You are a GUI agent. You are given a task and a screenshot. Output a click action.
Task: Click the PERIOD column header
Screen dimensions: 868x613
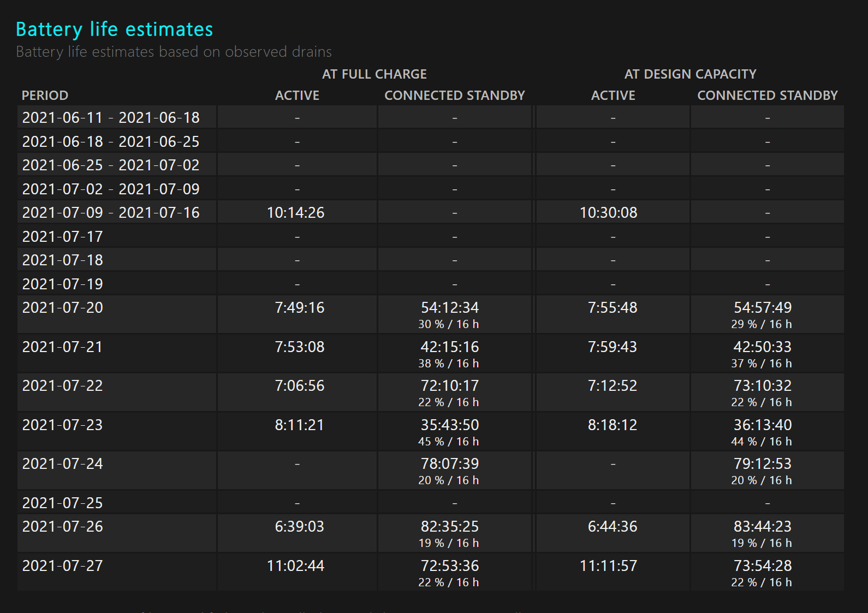point(45,96)
